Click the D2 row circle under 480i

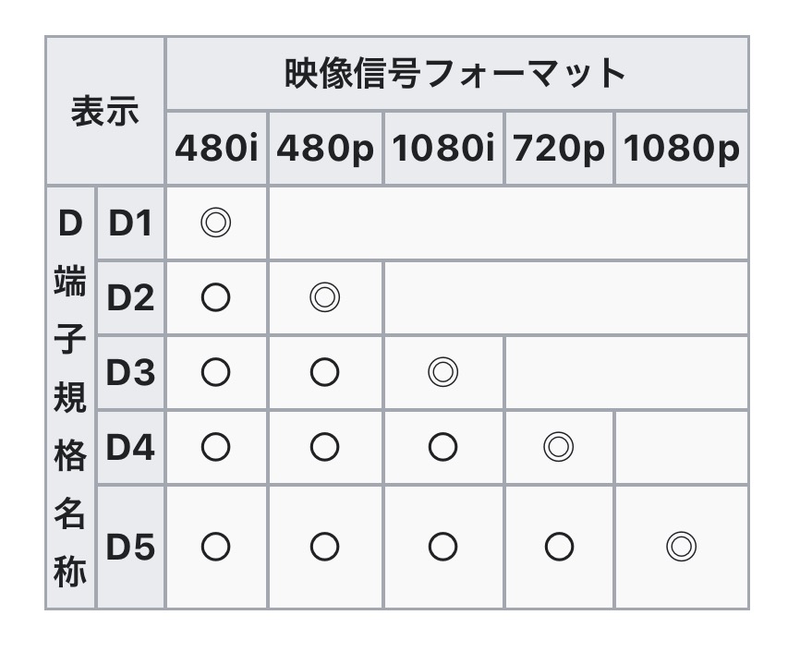[x=215, y=297]
